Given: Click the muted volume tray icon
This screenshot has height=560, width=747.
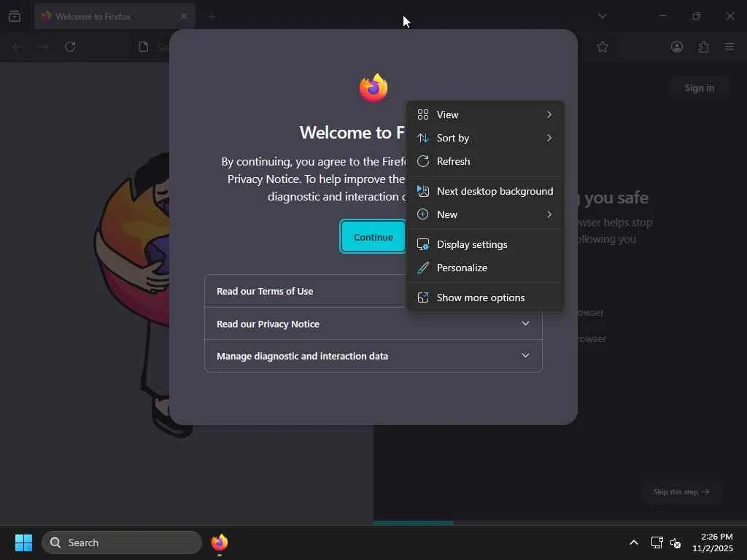Looking at the screenshot, I should click(676, 542).
